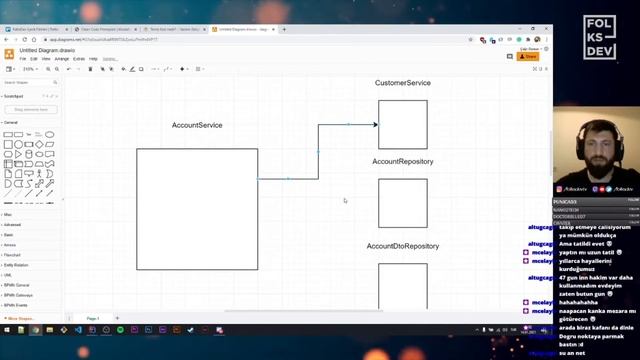Image resolution: width=640 pixels, height=360 pixels.
Task: Open the Edit menu
Action: [x=34, y=59]
